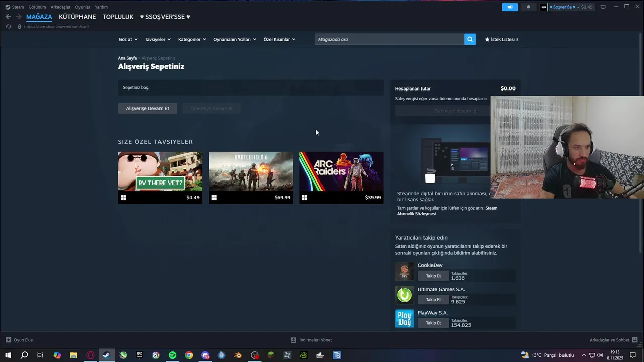Follow CookieDev with Takip Et

point(433,276)
